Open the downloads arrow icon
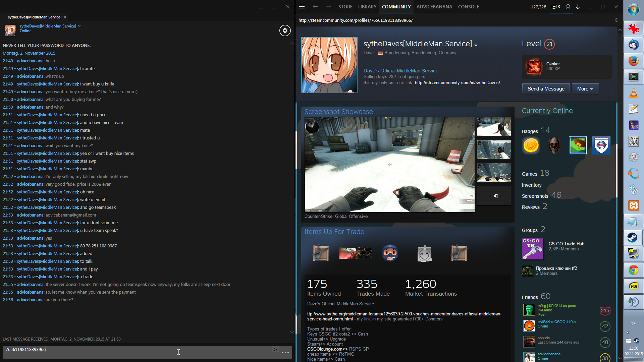 (x=578, y=7)
